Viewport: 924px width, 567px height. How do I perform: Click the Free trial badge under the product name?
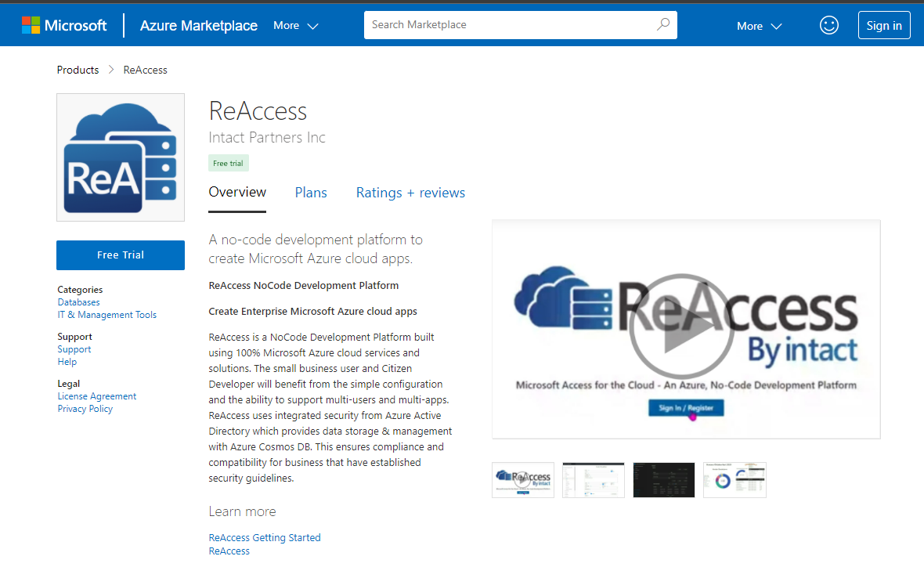coord(228,163)
